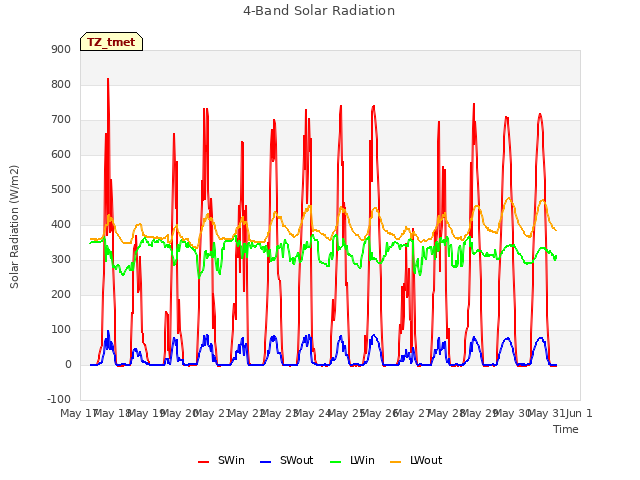Click the green LWin legend swatch
Screen dimensions: 640x480
(336, 462)
